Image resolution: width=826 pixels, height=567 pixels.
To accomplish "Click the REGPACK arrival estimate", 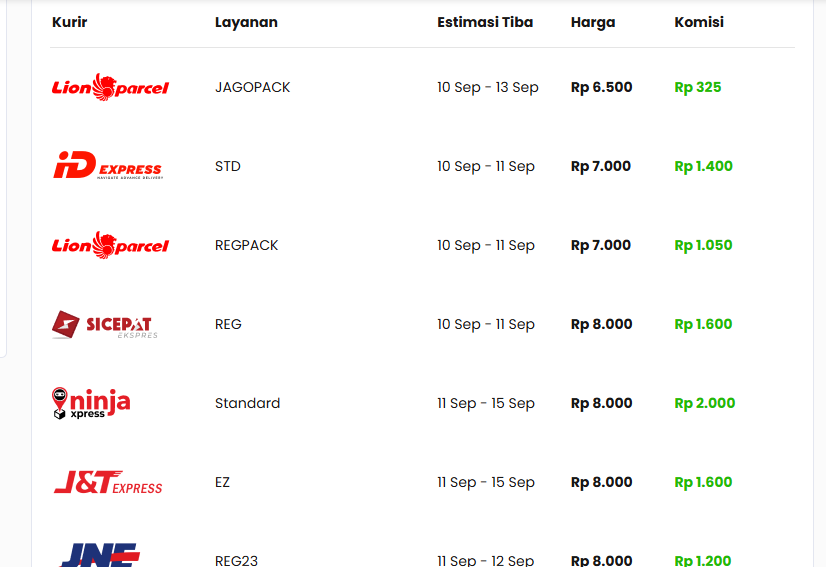I will pyautogui.click(x=486, y=245).
